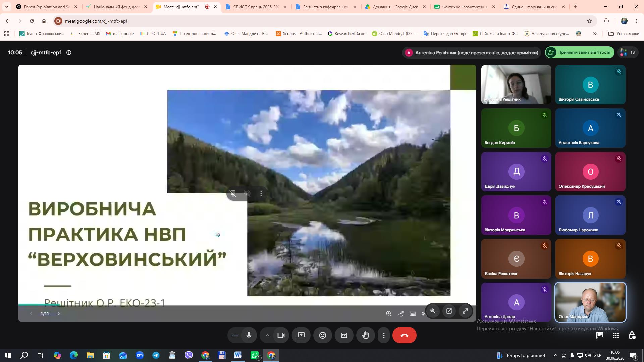This screenshot has width=644, height=362.
Task: Go to previous presentation slide
Action: pos(31,314)
